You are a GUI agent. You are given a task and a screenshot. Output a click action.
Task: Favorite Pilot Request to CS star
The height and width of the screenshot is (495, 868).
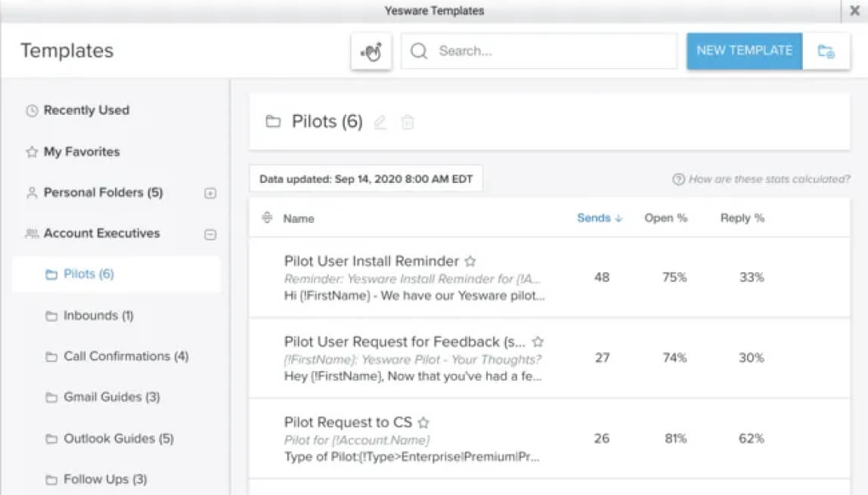point(423,422)
